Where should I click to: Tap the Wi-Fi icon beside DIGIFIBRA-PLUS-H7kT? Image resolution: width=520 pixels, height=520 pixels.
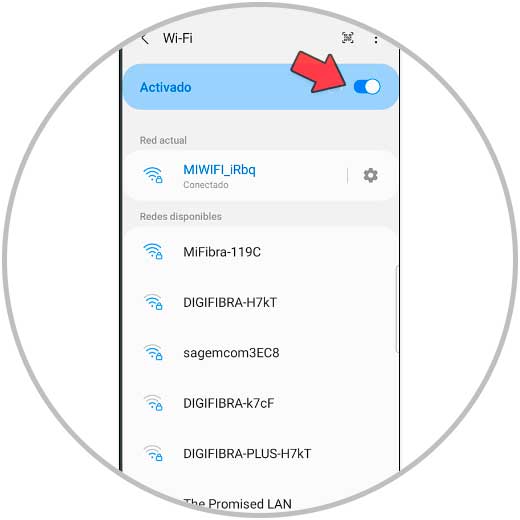tap(153, 453)
